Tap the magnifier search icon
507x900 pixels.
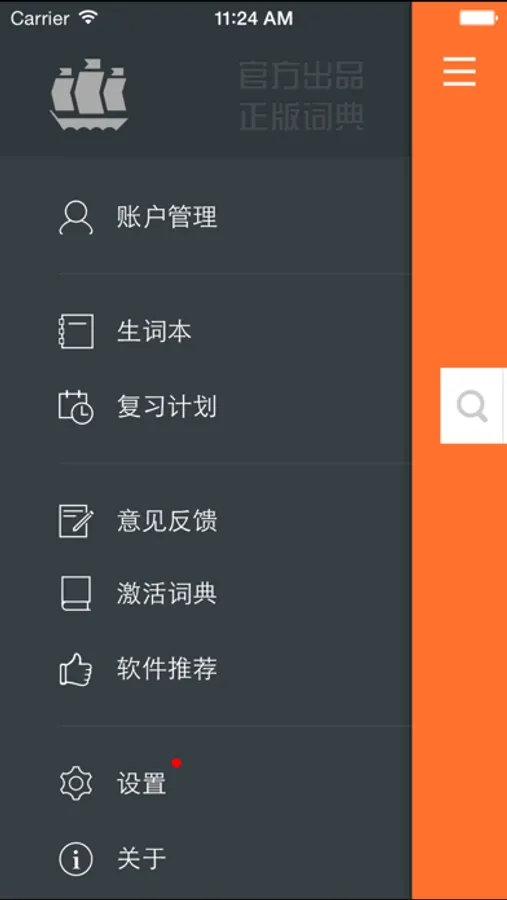(473, 406)
